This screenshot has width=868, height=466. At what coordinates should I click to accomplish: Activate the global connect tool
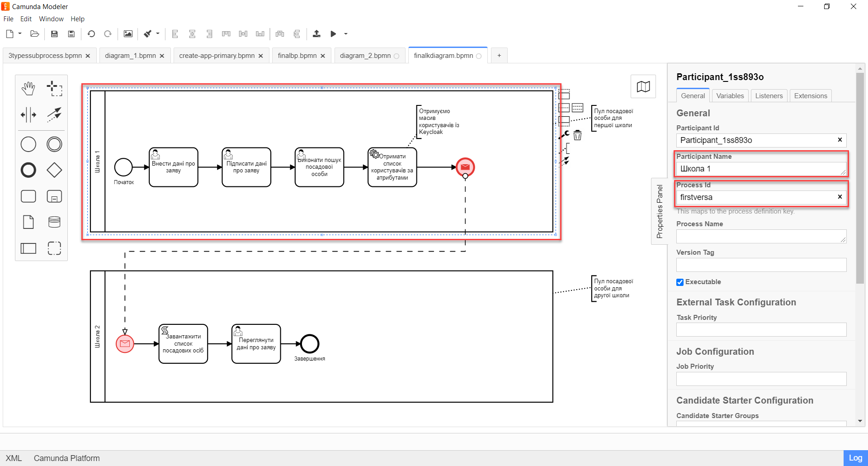point(54,114)
